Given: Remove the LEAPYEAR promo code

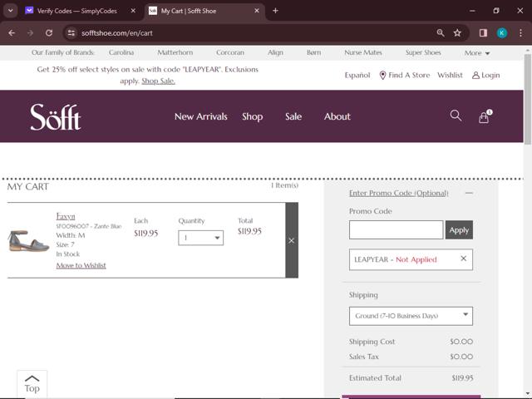Looking at the screenshot, I should click(464, 259).
